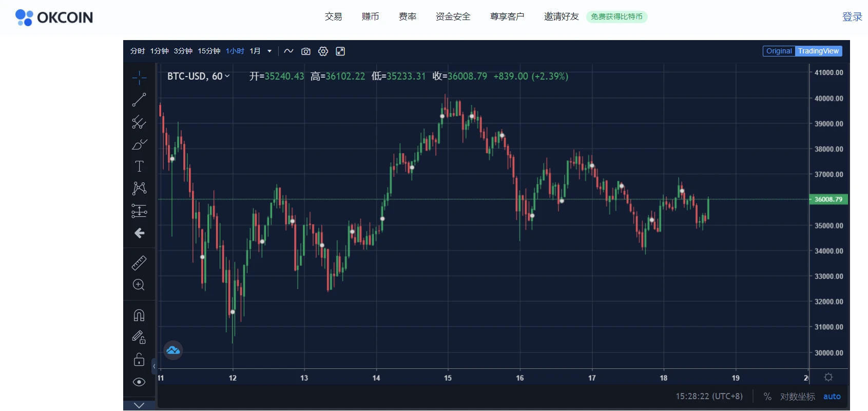Open chart settings gear icon
The image size is (868, 411).
(323, 51)
